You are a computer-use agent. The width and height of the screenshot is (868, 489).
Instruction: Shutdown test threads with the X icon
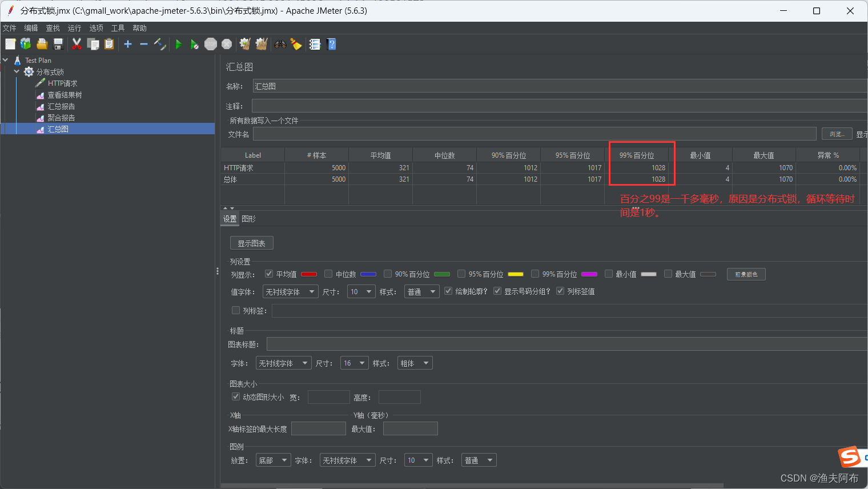pos(227,44)
